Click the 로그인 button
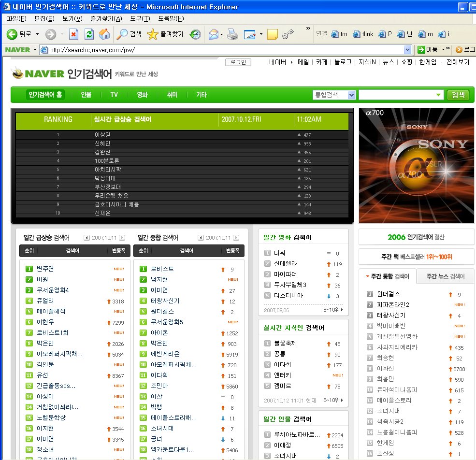 pyautogui.click(x=238, y=62)
